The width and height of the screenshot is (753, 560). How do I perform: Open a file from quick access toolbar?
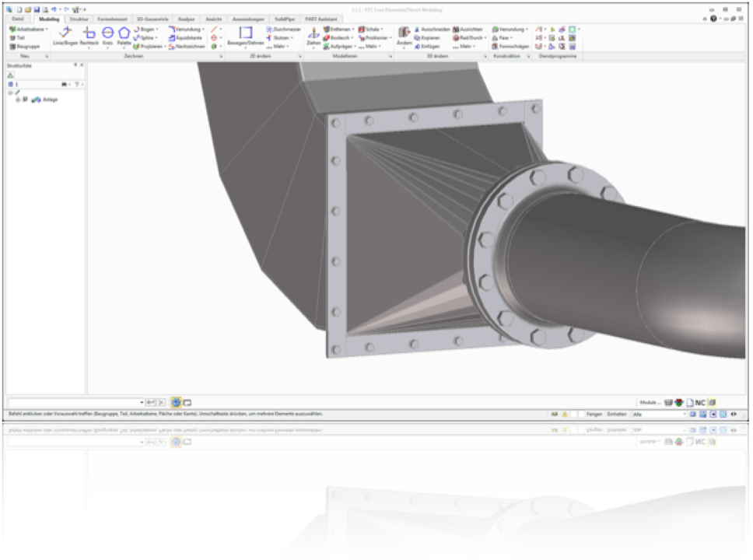(x=28, y=9)
